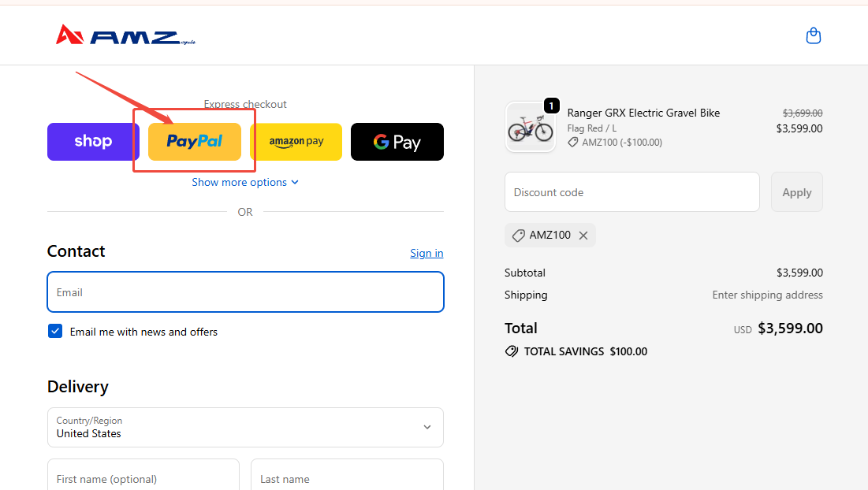Click the Total Savings tag icon
Viewport: 868px width, 490px height.
pos(512,351)
